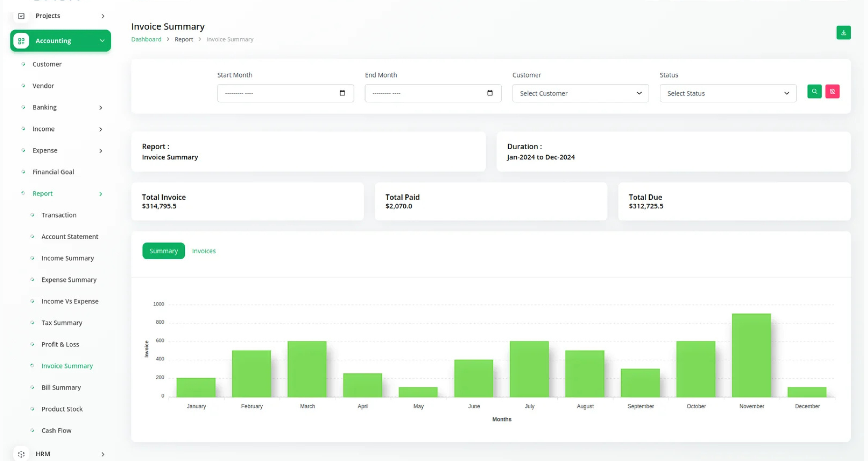The width and height of the screenshot is (868, 461).
Task: Open the Bill Summary report
Action: click(x=61, y=387)
